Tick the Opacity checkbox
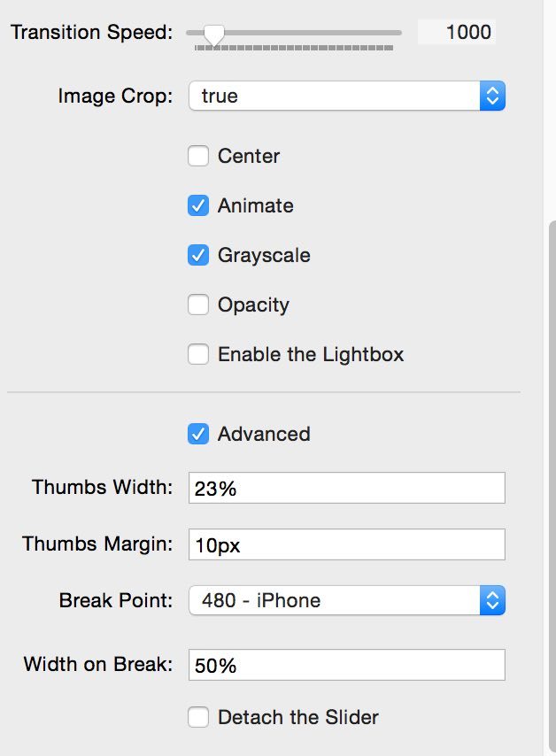 click(x=198, y=305)
